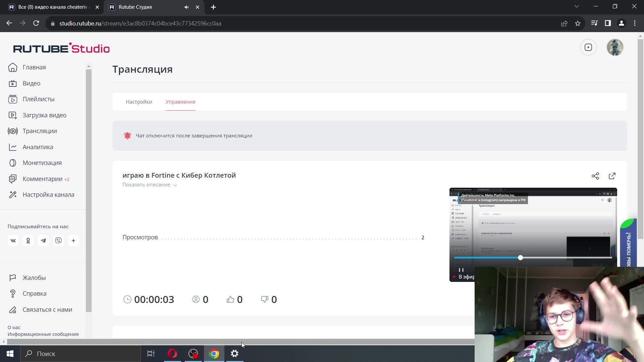Open the Telegram social icon
The height and width of the screenshot is (362, 644).
click(43, 241)
